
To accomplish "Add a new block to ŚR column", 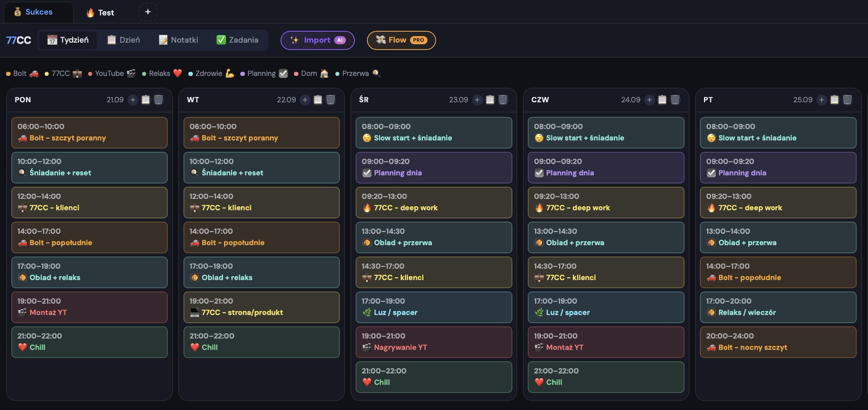I will [x=477, y=100].
